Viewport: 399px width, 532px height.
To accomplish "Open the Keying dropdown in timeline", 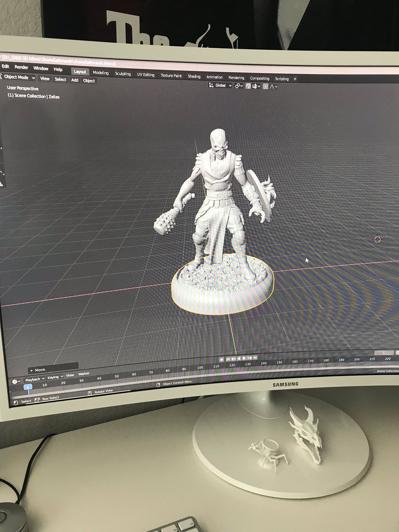I will pyautogui.click(x=55, y=378).
